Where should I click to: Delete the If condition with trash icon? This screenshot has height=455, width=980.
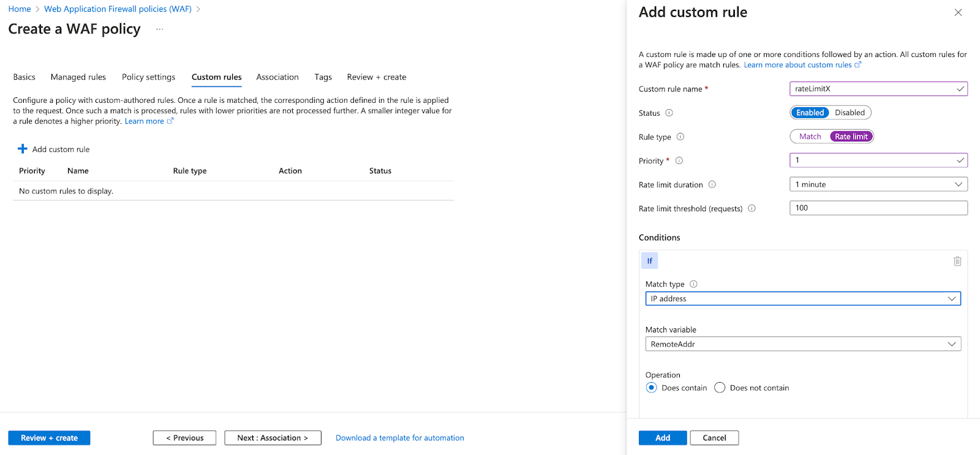957,261
